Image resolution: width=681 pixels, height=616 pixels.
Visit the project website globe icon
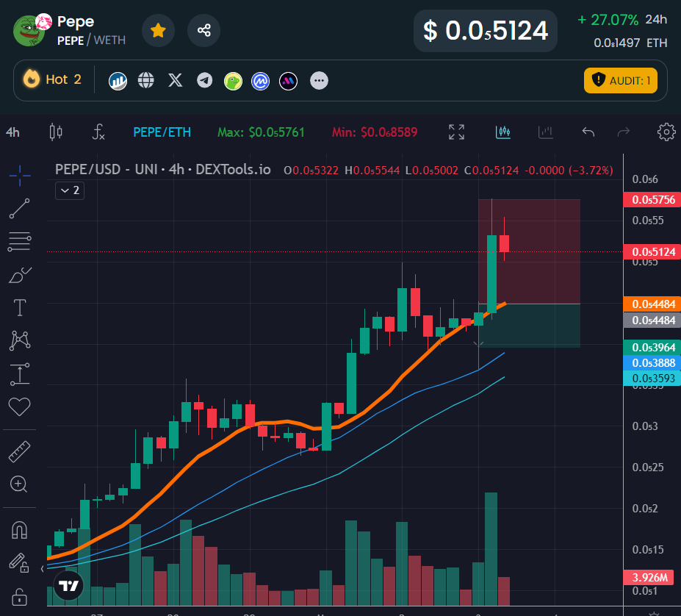point(146,80)
